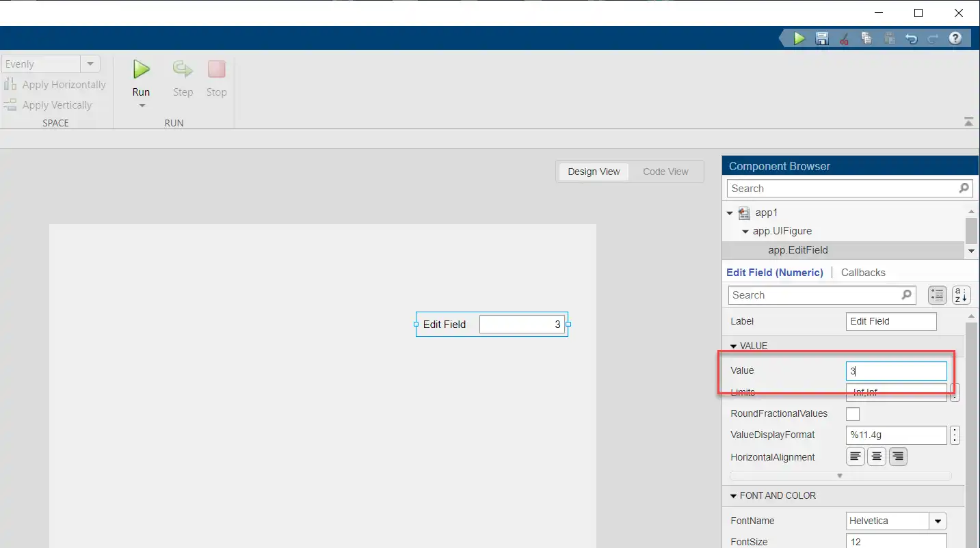Set horizontal alignment to center
Viewport: 980px width, 548px height.
point(877,456)
